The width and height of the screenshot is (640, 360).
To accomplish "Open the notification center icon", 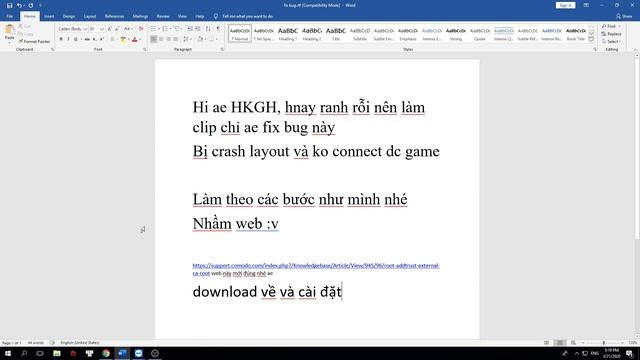I will (629, 353).
